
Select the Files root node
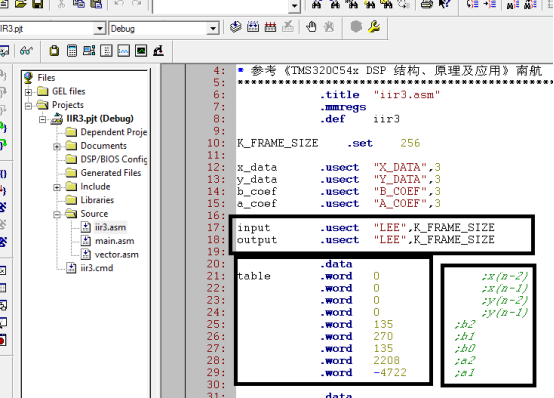pyautogui.click(x=46, y=77)
